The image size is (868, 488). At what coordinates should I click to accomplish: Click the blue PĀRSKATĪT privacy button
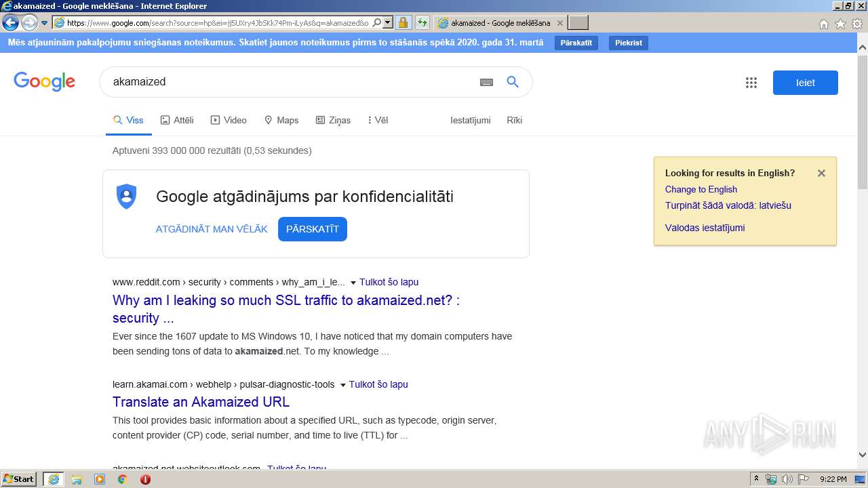(x=313, y=229)
